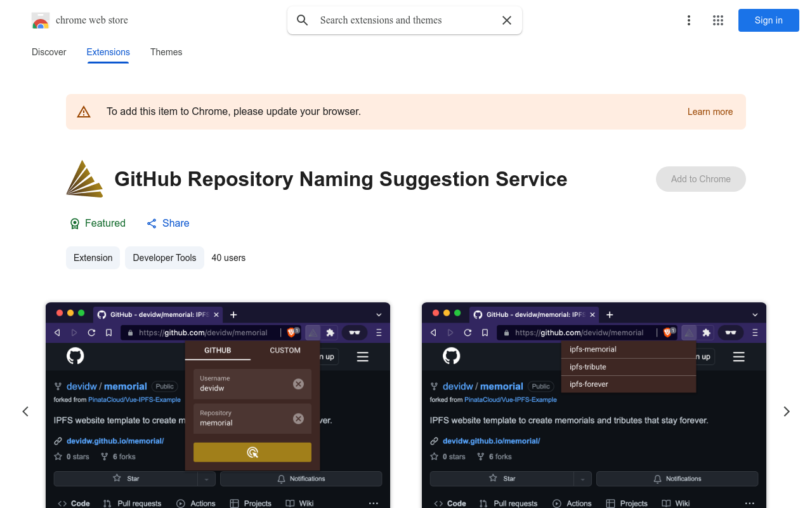Select GITHUB tab in first screenshot popup
The height and width of the screenshot is (508, 812).
click(218, 351)
